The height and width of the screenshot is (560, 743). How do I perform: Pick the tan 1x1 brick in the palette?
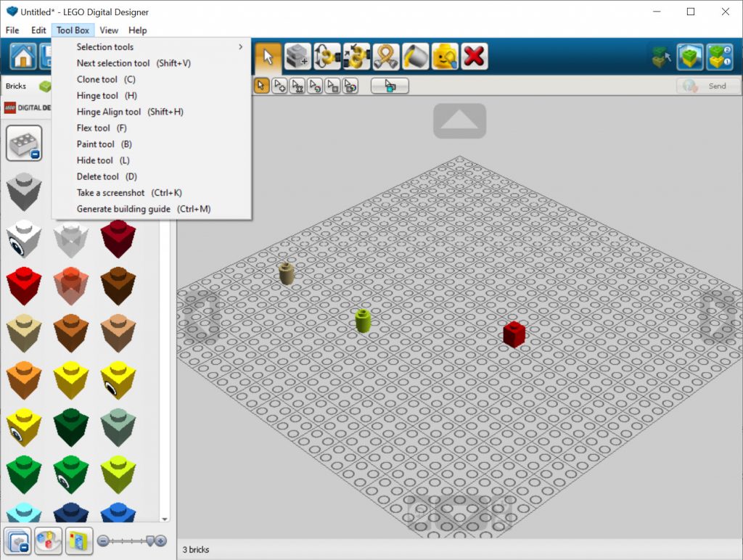[24, 333]
